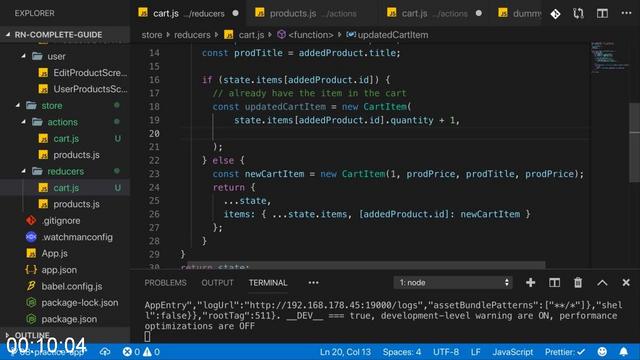Change line ending via 'LF' status item
640x360 pixels.
[476, 351]
